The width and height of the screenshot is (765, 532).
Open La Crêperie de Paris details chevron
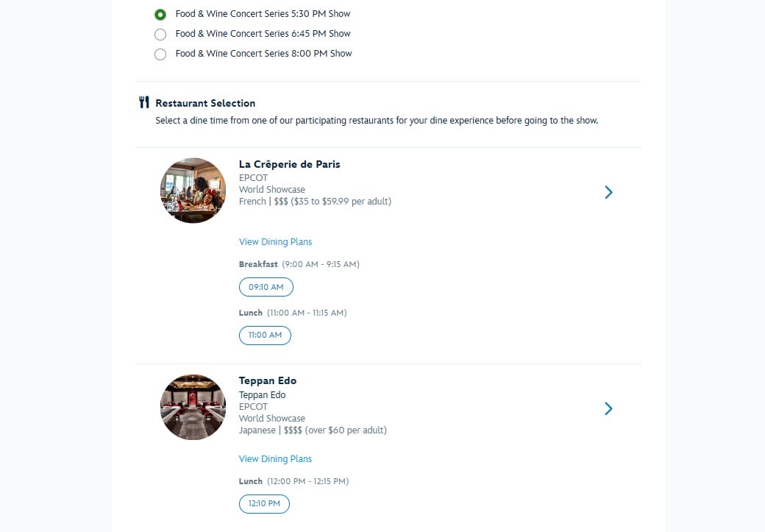(608, 192)
